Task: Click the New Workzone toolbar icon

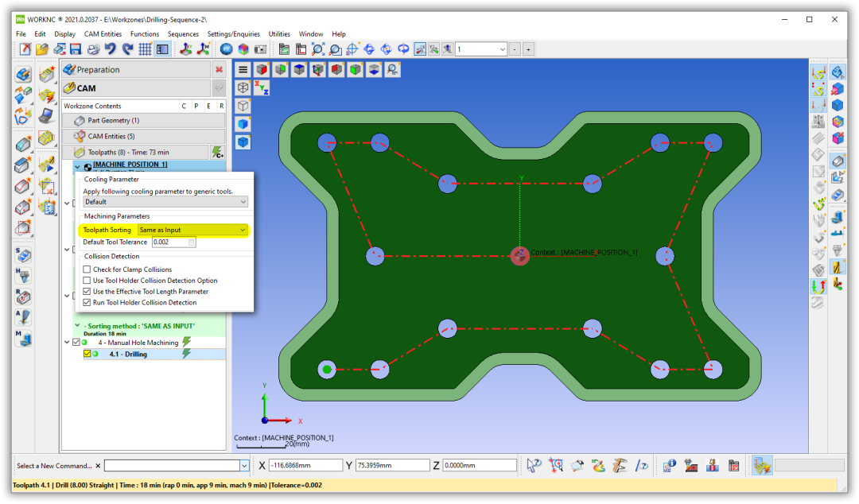Action: point(25,49)
